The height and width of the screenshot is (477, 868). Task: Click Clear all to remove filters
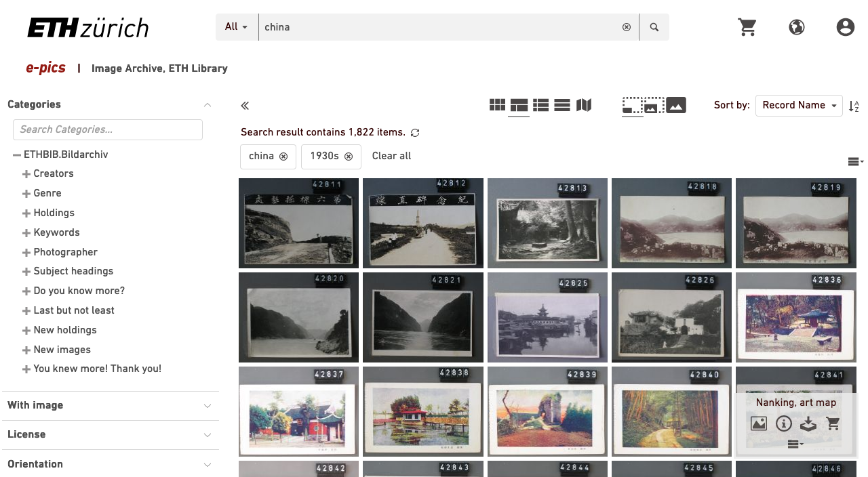pyautogui.click(x=391, y=156)
